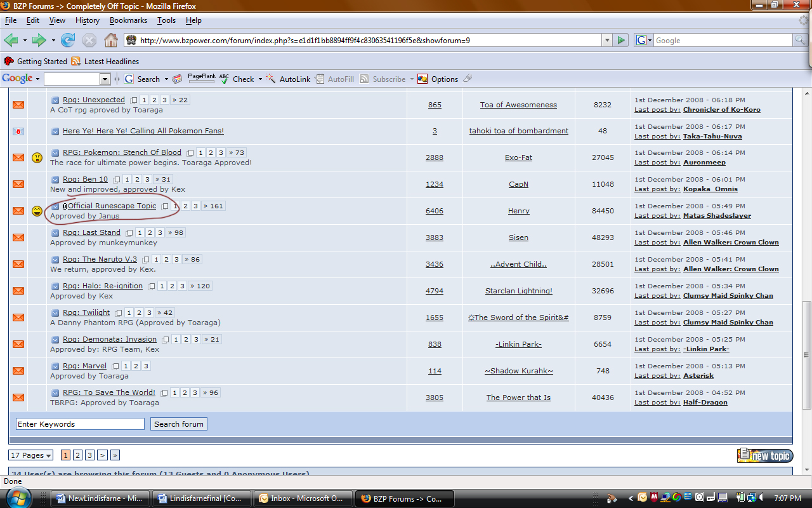Open the Here Ye! Calling All Pokemon Fans topic
The image size is (812, 508).
pos(143,131)
